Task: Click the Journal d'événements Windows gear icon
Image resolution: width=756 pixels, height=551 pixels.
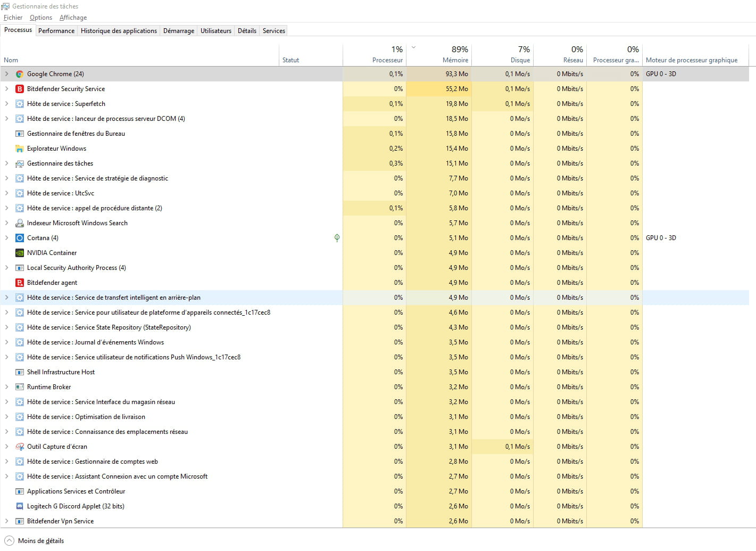Action: tap(20, 342)
